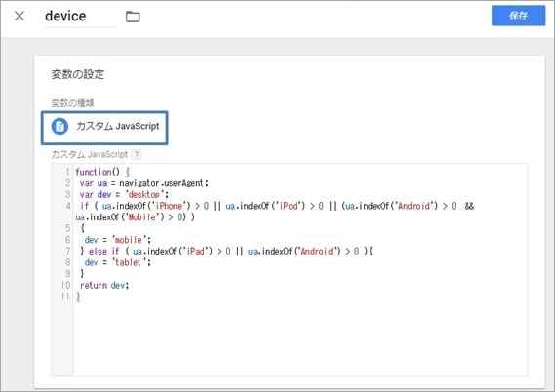Viewport: 555px width, 392px height.
Task: Click the closing brace on line 11
Action: point(78,296)
